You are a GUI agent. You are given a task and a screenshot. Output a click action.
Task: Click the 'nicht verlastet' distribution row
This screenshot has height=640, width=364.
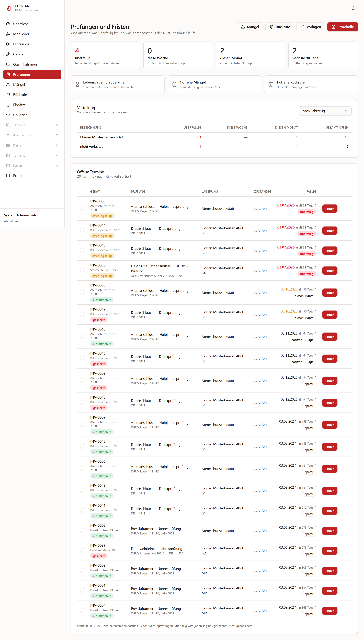coord(214,147)
